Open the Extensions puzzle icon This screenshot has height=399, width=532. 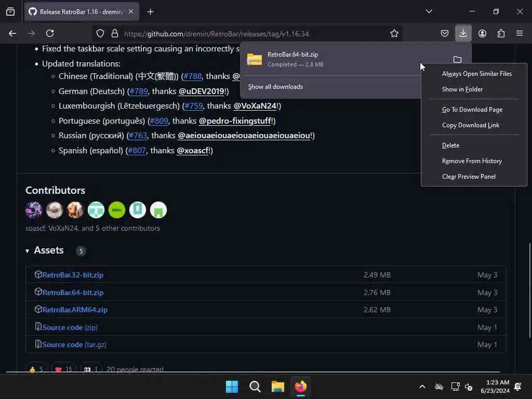click(x=501, y=33)
